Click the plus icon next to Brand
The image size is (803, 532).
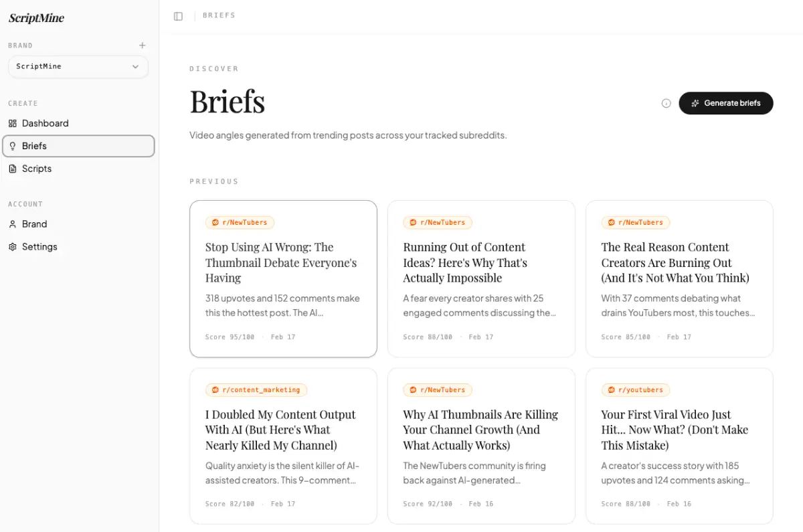click(142, 46)
